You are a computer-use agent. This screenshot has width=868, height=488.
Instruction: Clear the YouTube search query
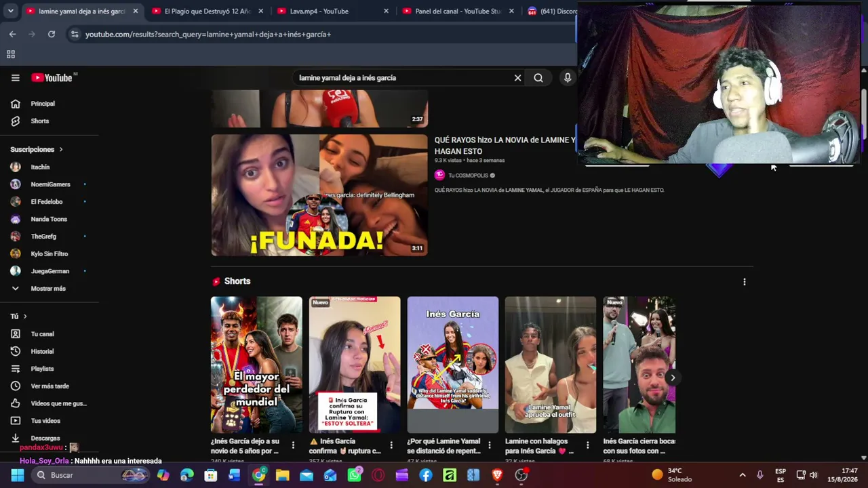click(517, 78)
